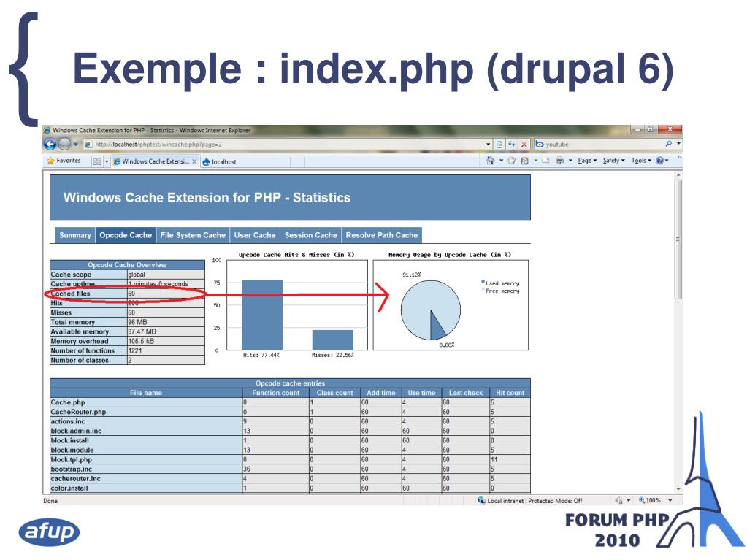The width and height of the screenshot is (747, 560).
Task: Click the Home page icon
Action: coord(490,161)
